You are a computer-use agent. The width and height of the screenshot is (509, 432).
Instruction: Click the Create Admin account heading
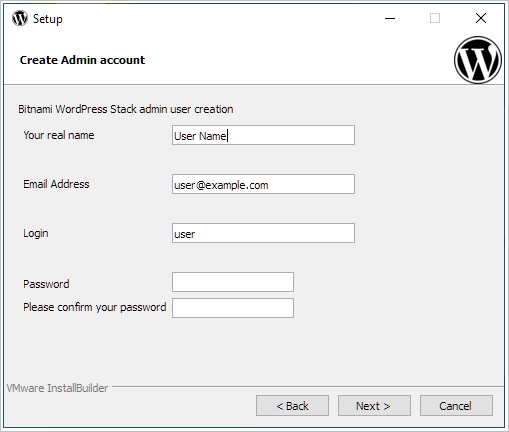tap(82, 60)
